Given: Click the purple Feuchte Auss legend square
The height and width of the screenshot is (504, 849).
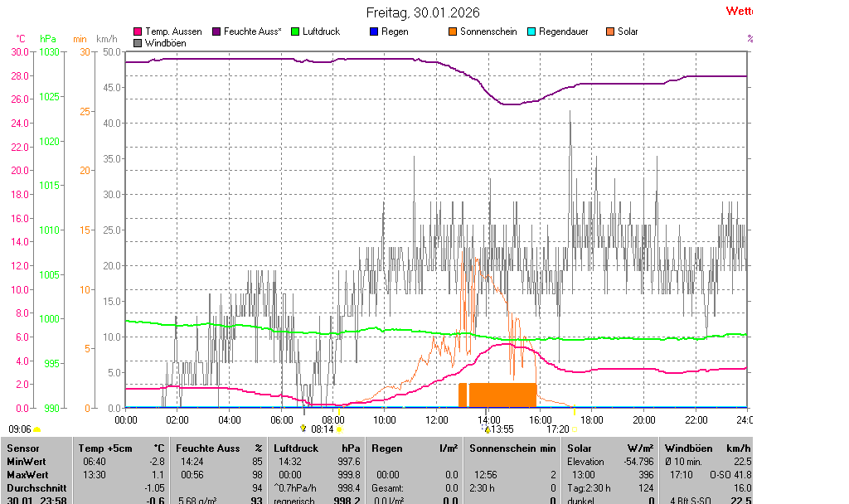Looking at the screenshot, I should point(217,31).
